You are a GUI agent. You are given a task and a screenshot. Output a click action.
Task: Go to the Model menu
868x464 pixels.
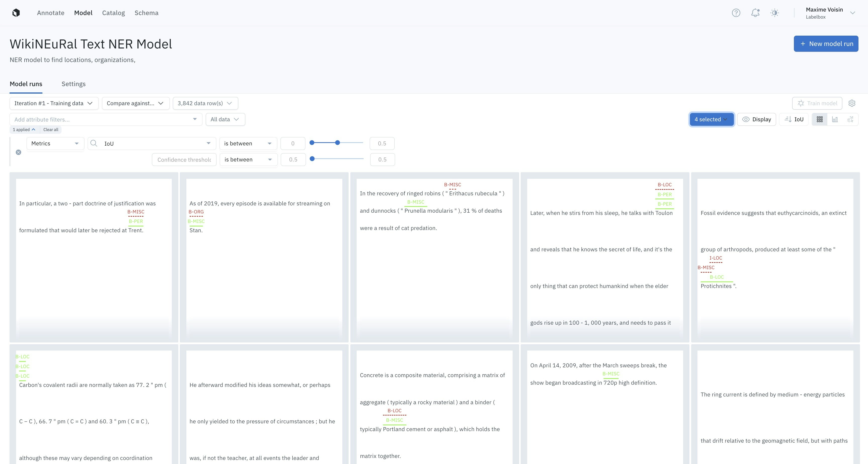pyautogui.click(x=83, y=13)
